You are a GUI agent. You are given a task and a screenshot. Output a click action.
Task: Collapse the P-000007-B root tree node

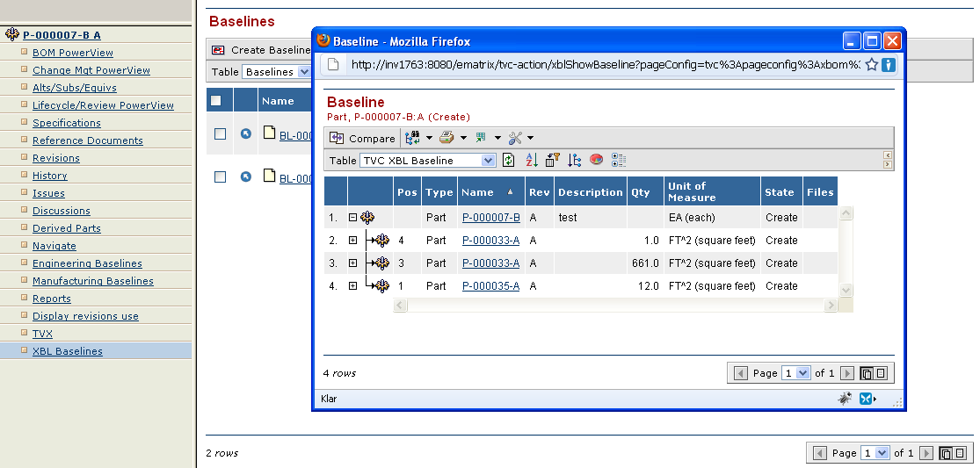click(352, 218)
